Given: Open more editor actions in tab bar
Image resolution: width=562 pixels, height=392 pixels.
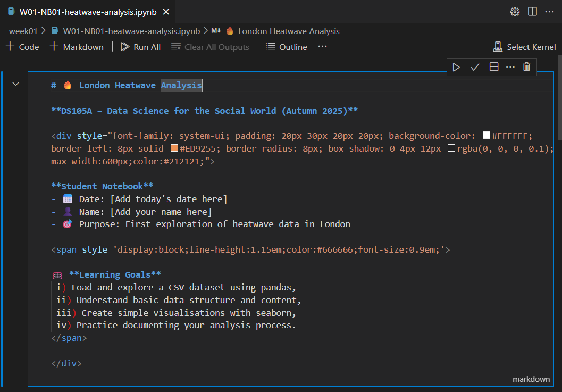Looking at the screenshot, I should (549, 12).
